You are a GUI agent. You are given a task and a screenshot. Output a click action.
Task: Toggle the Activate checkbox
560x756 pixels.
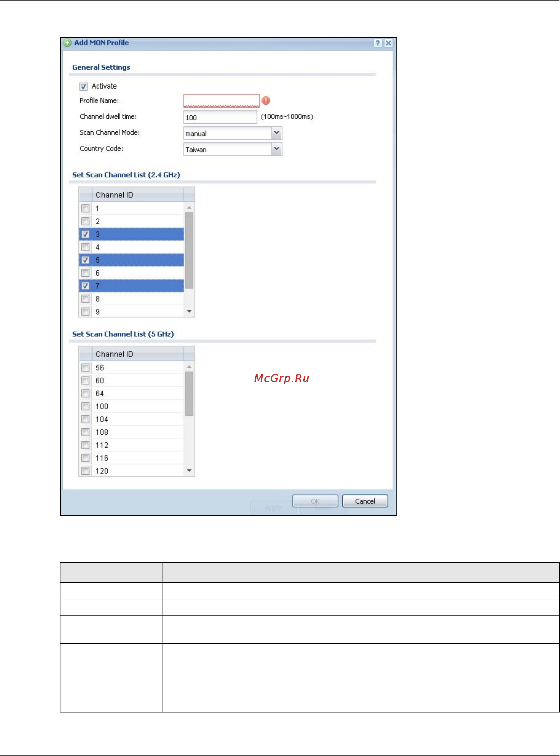(83, 86)
